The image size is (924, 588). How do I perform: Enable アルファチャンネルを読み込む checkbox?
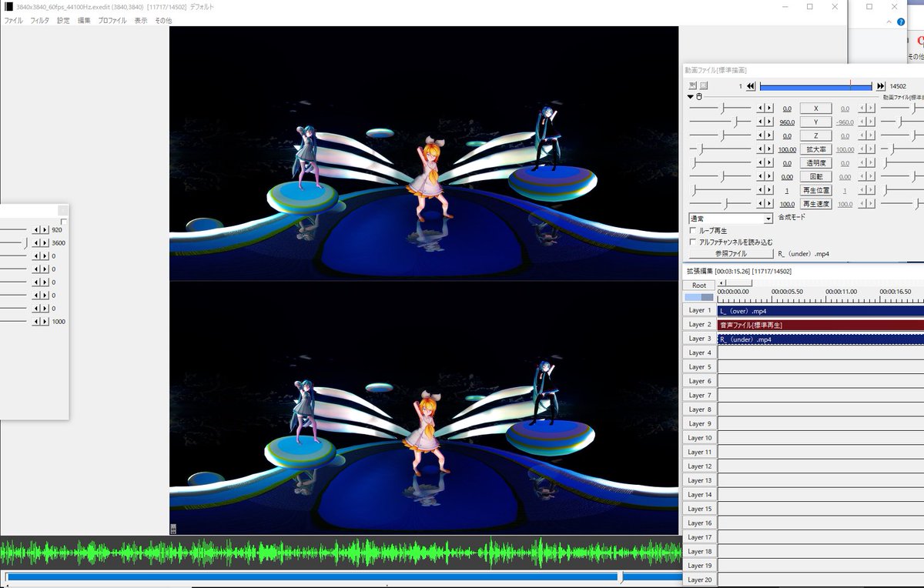[x=692, y=242]
